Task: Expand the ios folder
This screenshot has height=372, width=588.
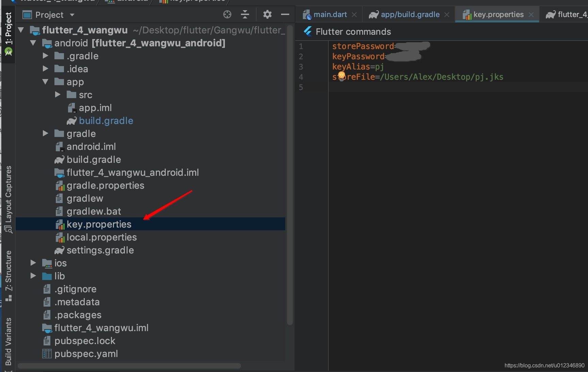Action: point(33,263)
